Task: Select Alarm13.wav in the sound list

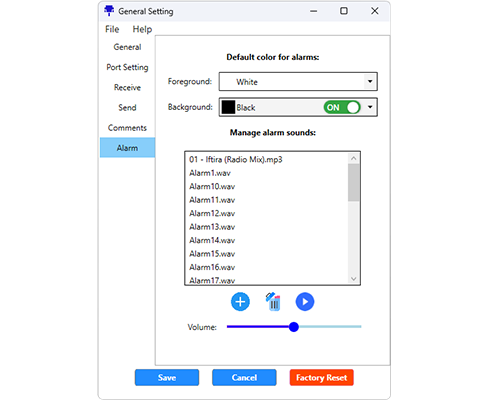Action: (x=266, y=227)
